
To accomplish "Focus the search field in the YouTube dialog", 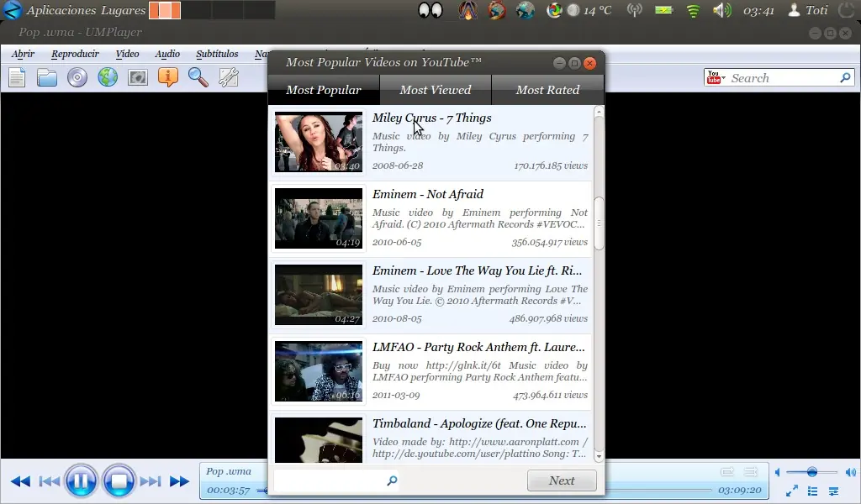I will (330, 480).
